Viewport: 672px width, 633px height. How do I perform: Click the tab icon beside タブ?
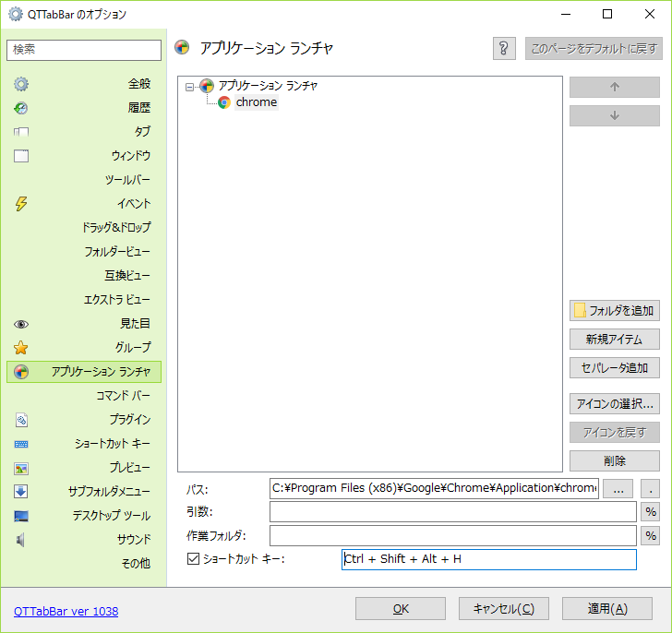pos(21,132)
